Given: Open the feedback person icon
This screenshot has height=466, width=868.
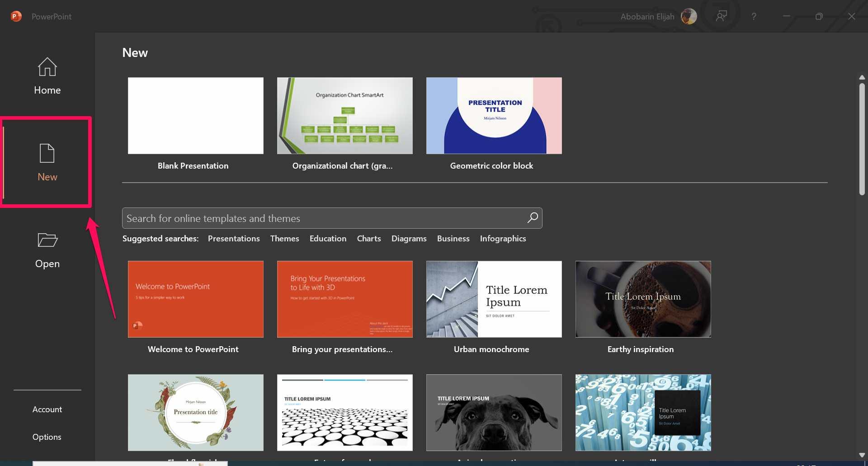Looking at the screenshot, I should coord(721,17).
